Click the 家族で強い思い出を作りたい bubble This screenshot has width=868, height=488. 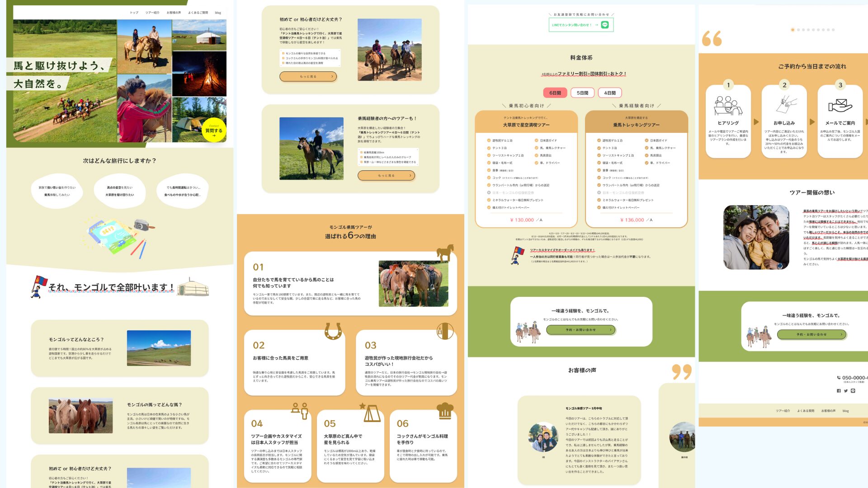57,191
